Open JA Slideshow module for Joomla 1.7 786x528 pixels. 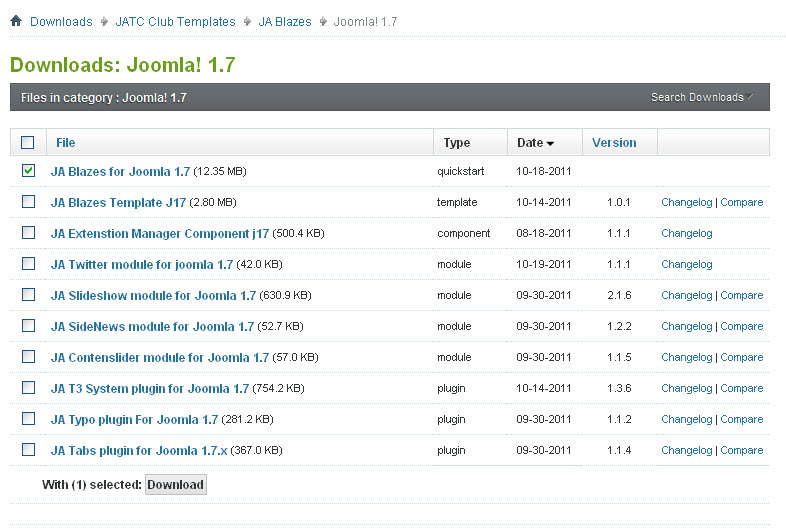click(x=153, y=296)
